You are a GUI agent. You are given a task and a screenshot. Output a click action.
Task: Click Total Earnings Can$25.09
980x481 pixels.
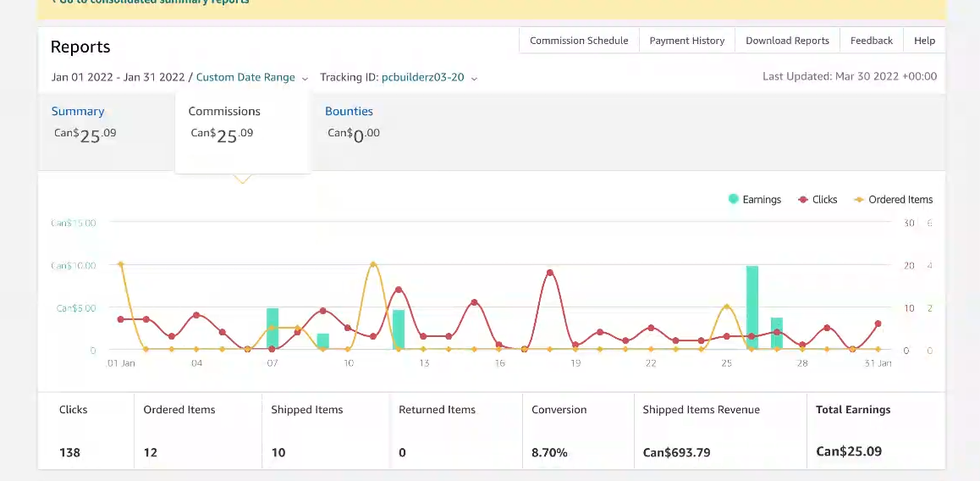click(x=876, y=430)
